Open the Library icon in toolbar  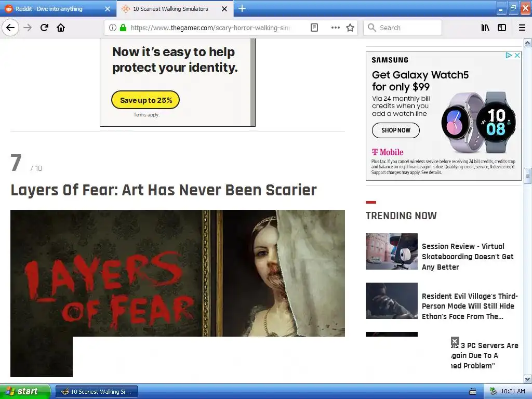click(485, 28)
